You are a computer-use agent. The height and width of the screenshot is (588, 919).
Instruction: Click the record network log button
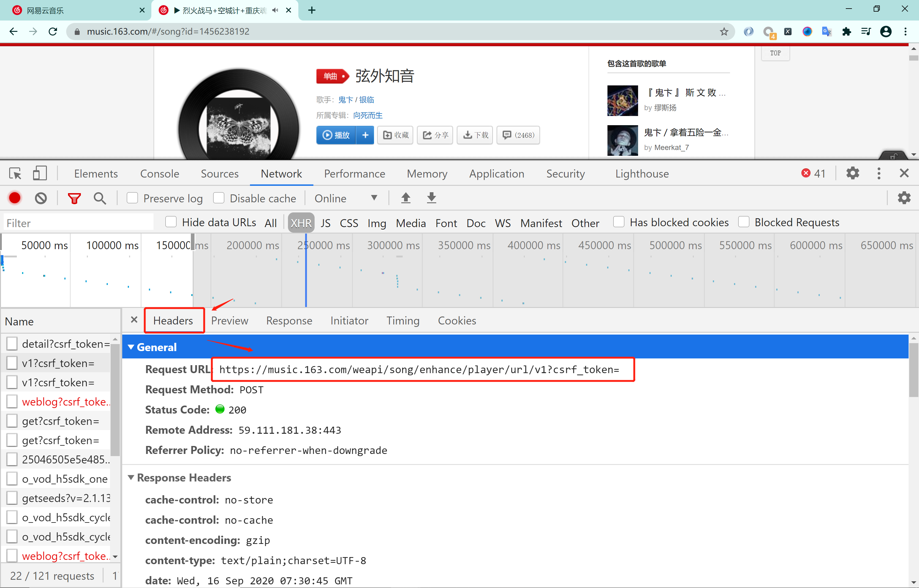click(15, 198)
